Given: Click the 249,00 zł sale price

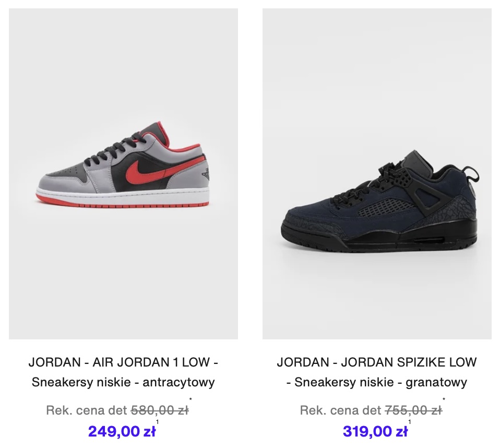Looking at the screenshot, I should [x=122, y=431].
